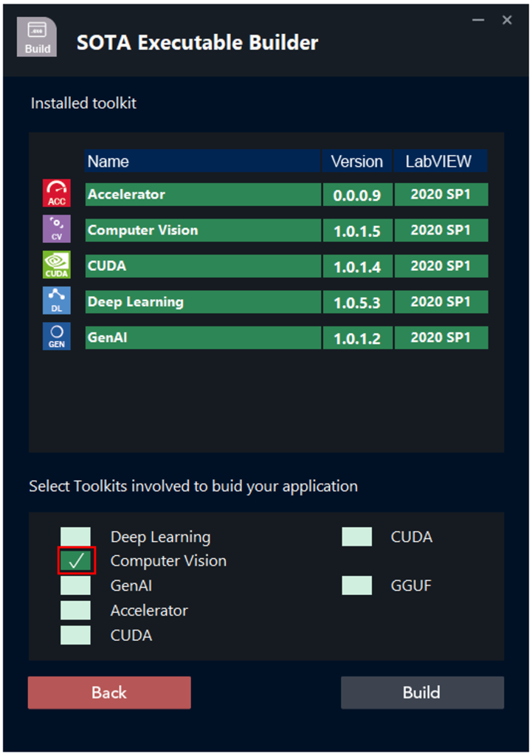Click the Name column header

[x=203, y=161]
